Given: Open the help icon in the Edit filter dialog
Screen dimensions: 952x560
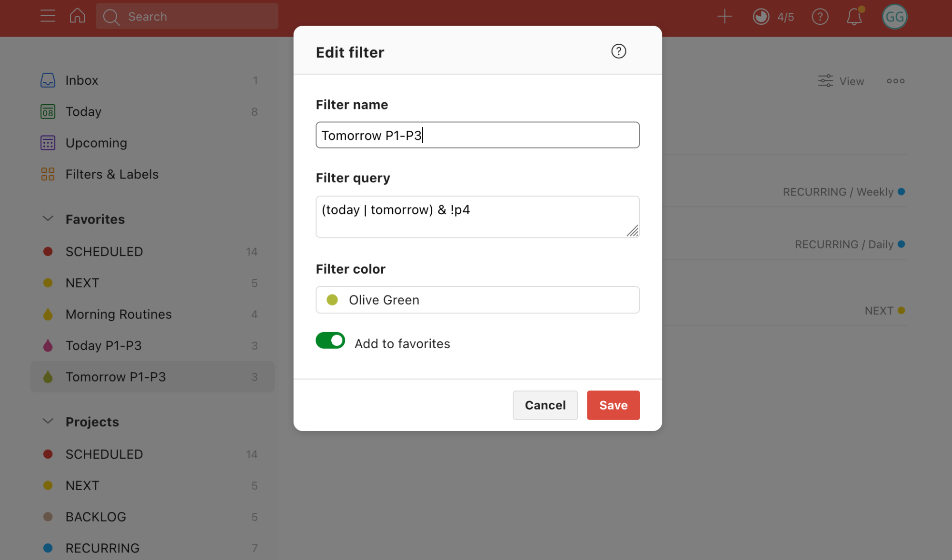Looking at the screenshot, I should (618, 51).
